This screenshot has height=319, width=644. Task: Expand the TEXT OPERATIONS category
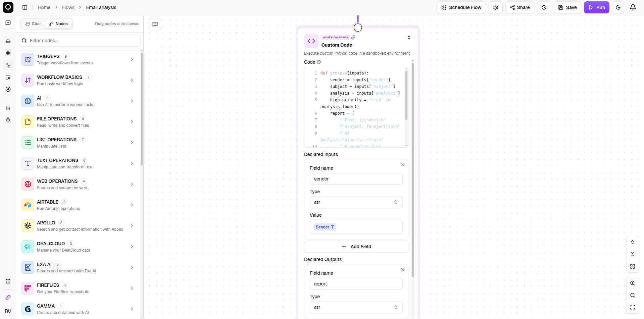coord(78,163)
